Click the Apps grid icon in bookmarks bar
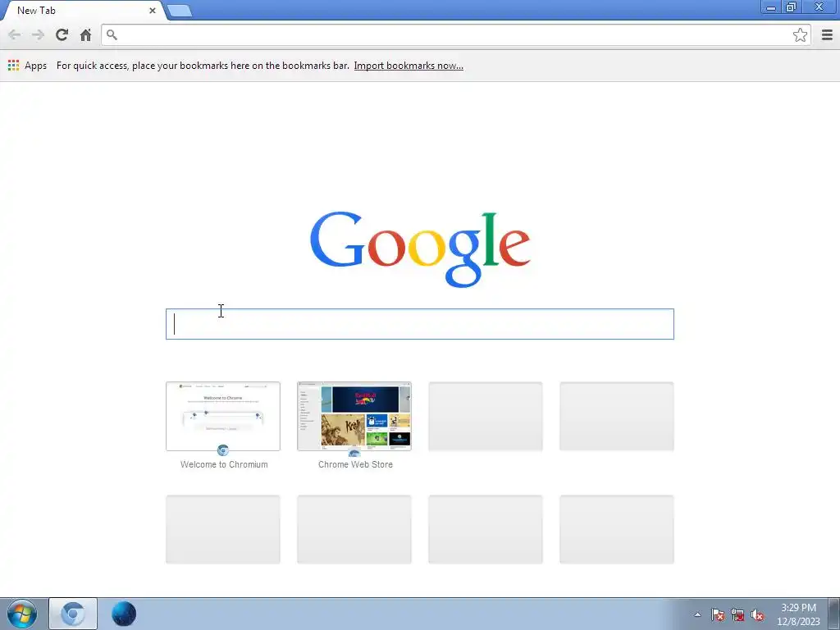This screenshot has width=840, height=630. (13, 66)
